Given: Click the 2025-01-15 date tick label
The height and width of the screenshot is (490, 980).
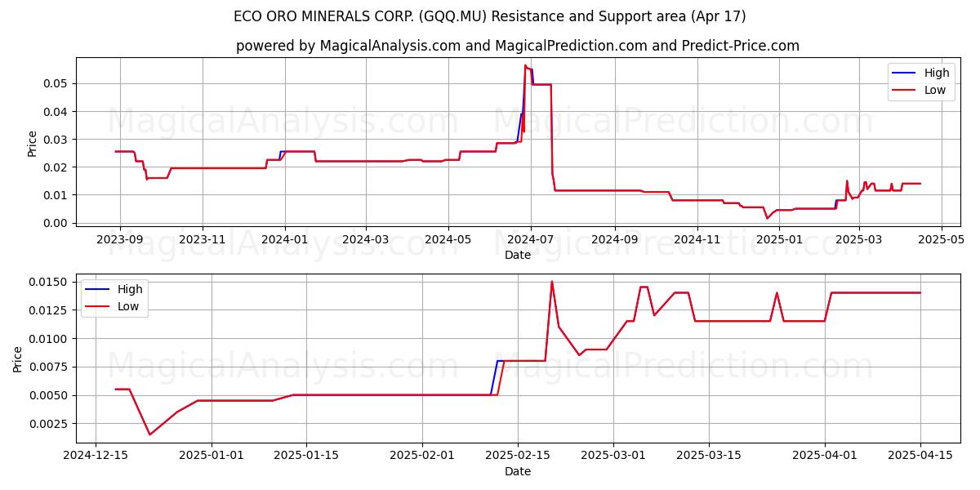Looking at the screenshot, I should click(x=306, y=456).
